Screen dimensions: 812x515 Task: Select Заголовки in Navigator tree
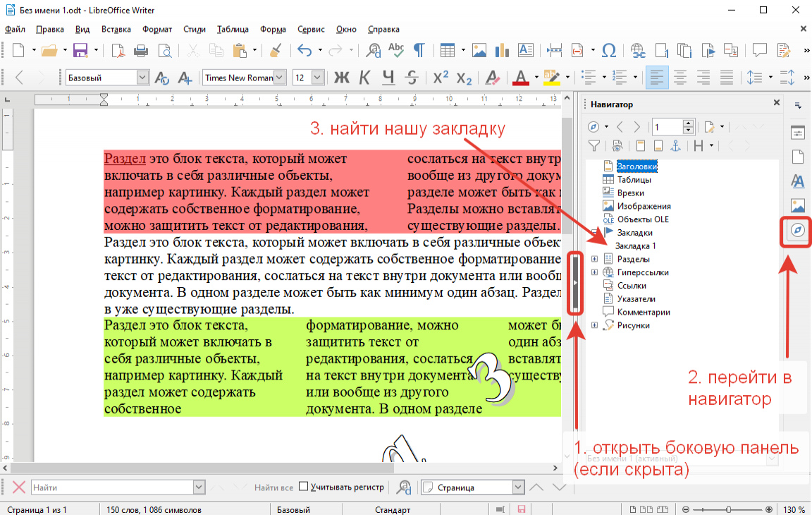(637, 166)
